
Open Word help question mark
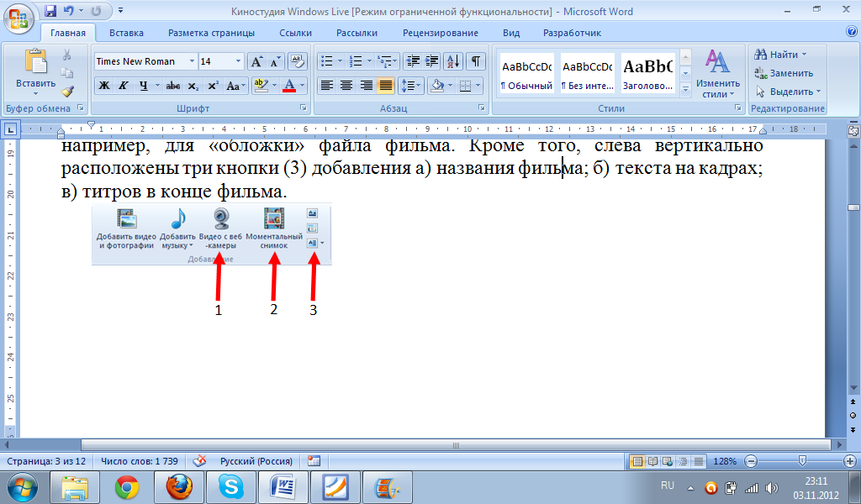[x=852, y=32]
